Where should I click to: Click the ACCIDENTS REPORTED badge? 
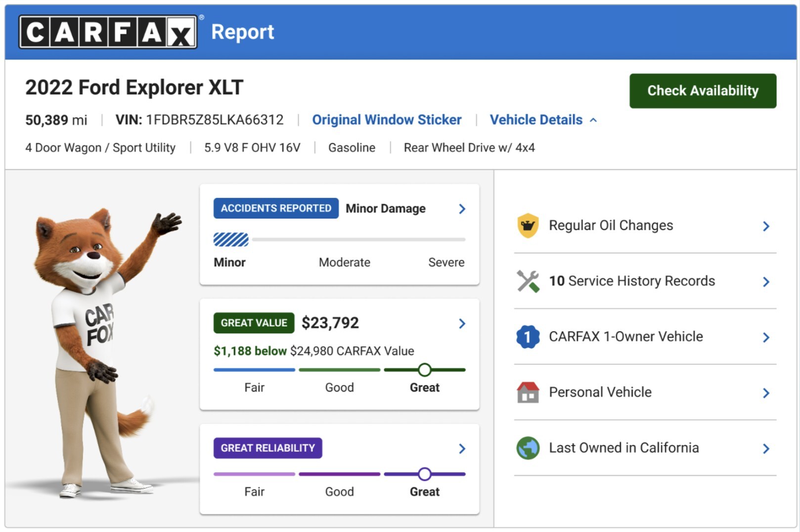[276, 209]
